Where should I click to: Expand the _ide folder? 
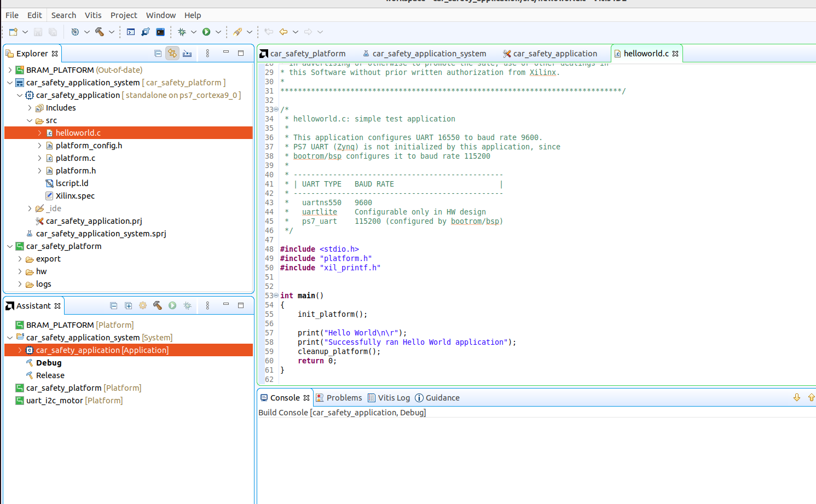click(x=30, y=208)
